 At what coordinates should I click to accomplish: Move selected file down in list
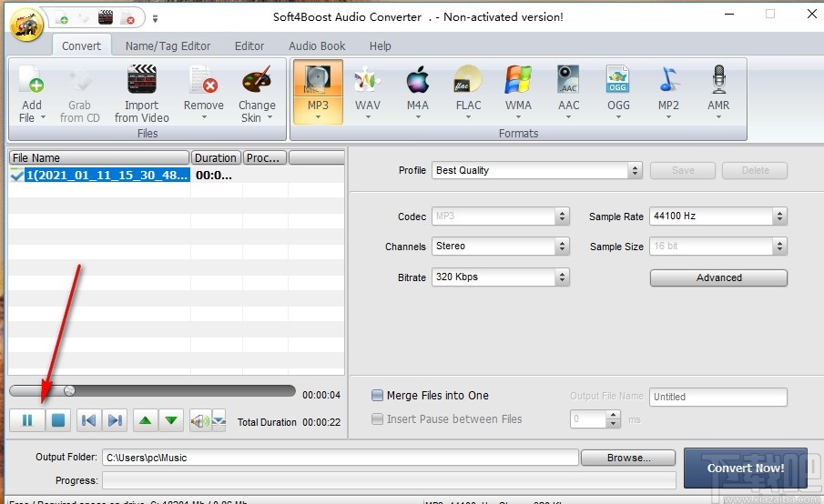pos(171,420)
